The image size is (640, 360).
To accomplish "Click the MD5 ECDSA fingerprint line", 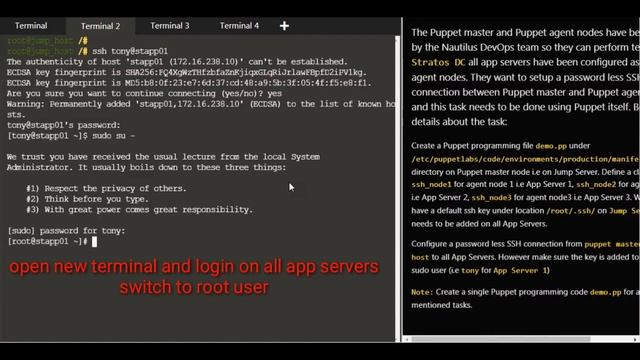I will tap(189, 83).
